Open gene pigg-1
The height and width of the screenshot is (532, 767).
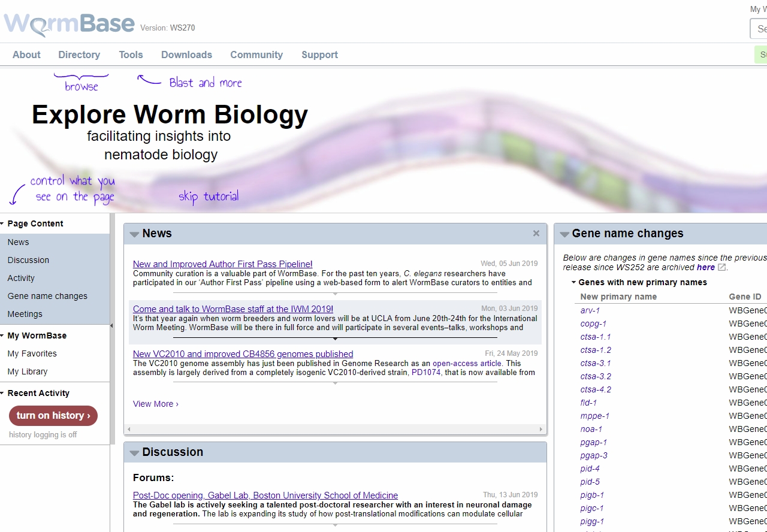pyautogui.click(x=592, y=521)
